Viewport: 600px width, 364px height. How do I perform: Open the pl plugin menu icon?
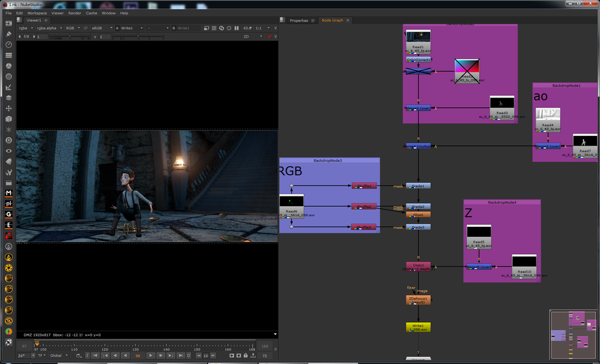pos(8,204)
